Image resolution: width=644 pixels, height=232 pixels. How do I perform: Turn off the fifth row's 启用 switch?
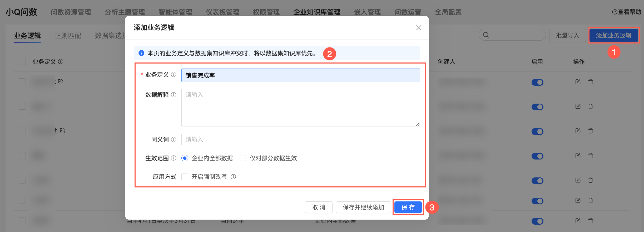[x=537, y=181]
